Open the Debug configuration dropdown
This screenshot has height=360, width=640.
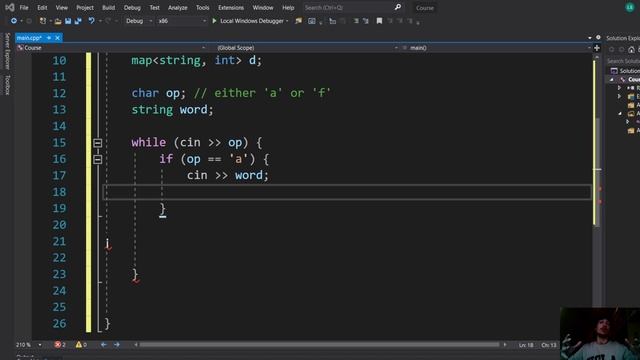pos(139,21)
